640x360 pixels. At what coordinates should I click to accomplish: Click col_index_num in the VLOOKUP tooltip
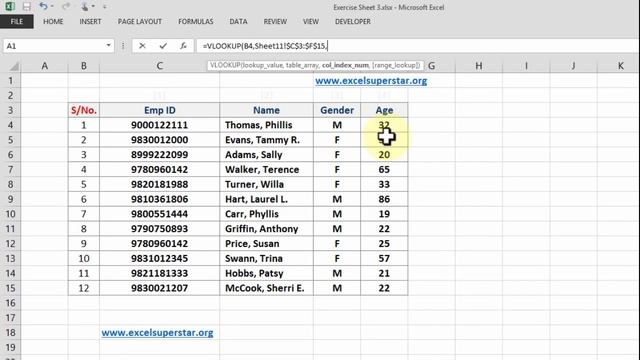345,65
